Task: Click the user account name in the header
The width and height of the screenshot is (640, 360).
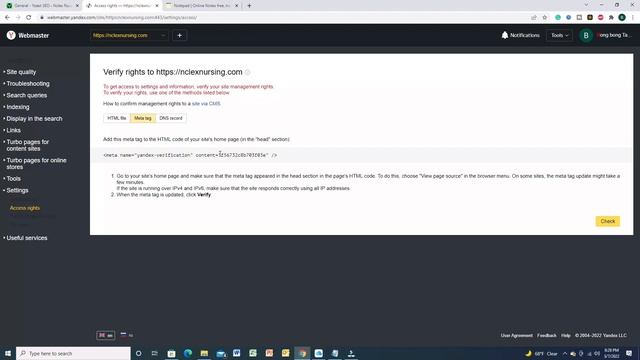Action: [613, 36]
